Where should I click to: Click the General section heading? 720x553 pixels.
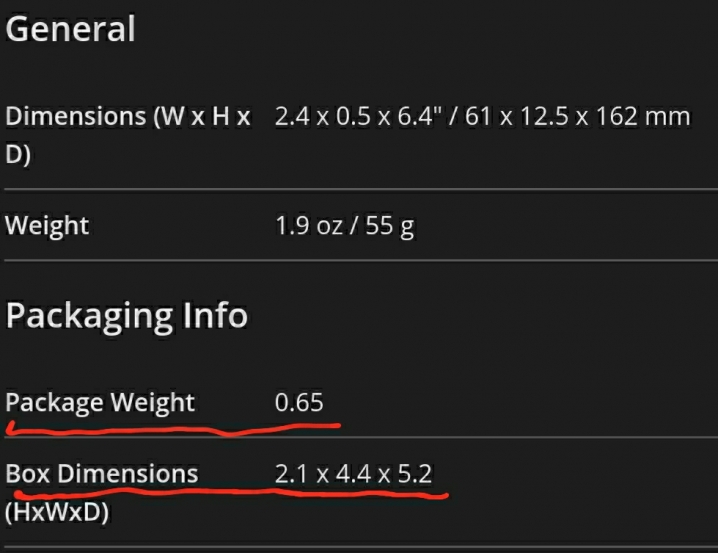[70, 29]
